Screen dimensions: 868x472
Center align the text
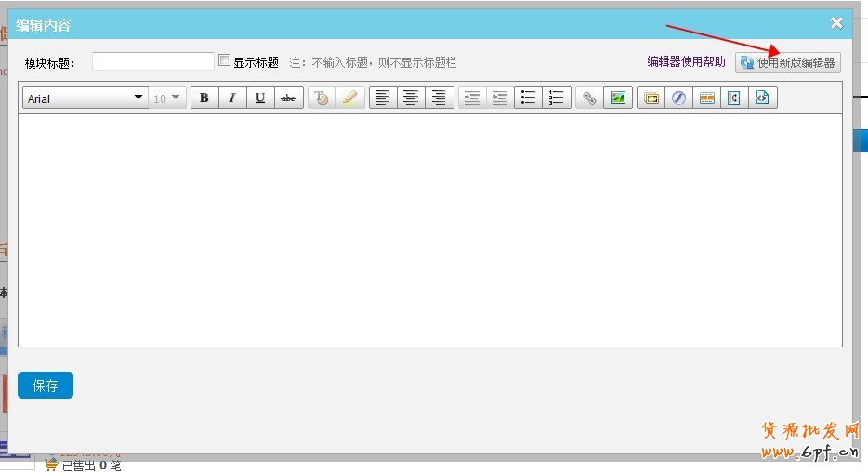click(411, 98)
